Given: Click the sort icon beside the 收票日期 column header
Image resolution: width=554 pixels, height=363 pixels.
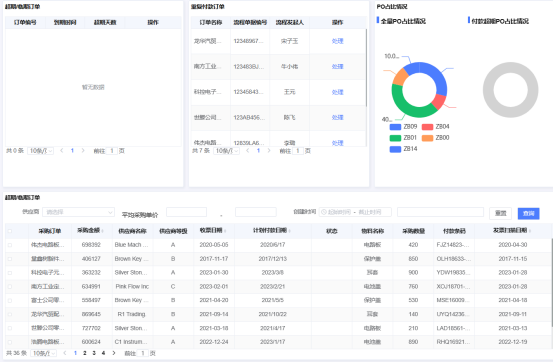Looking at the screenshot, I should tap(225, 231).
